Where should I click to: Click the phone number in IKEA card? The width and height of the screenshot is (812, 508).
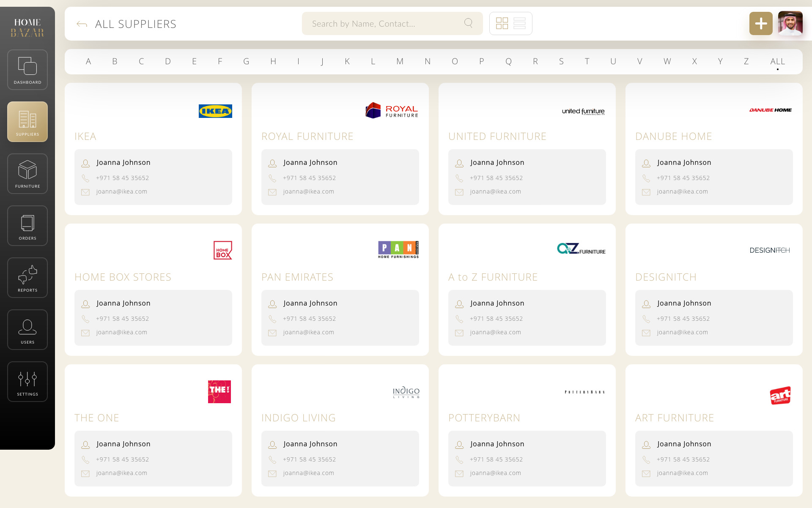pyautogui.click(x=123, y=178)
